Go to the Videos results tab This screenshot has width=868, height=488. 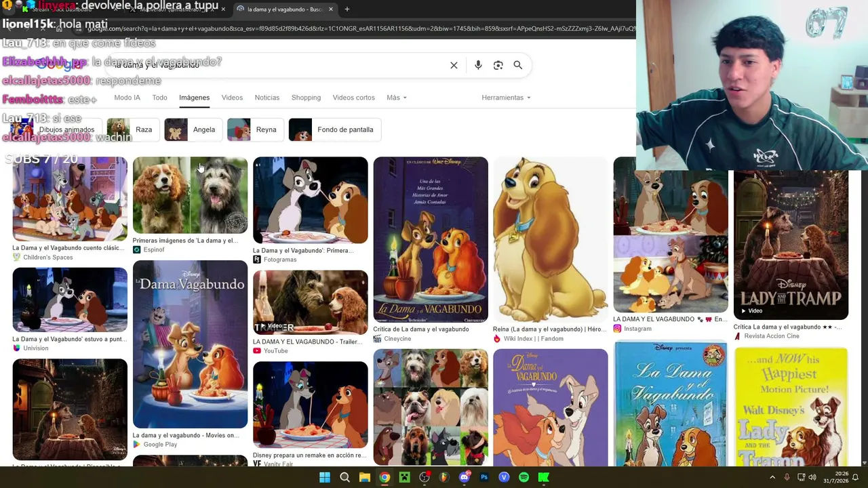pyautogui.click(x=232, y=98)
